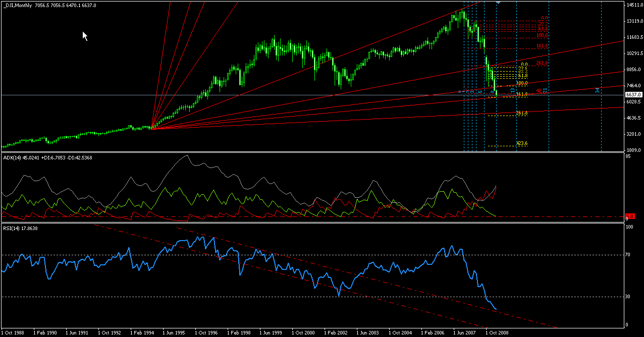644x337 pixels.
Task: Select the 4636.5 price axis label
Action: 633,118
